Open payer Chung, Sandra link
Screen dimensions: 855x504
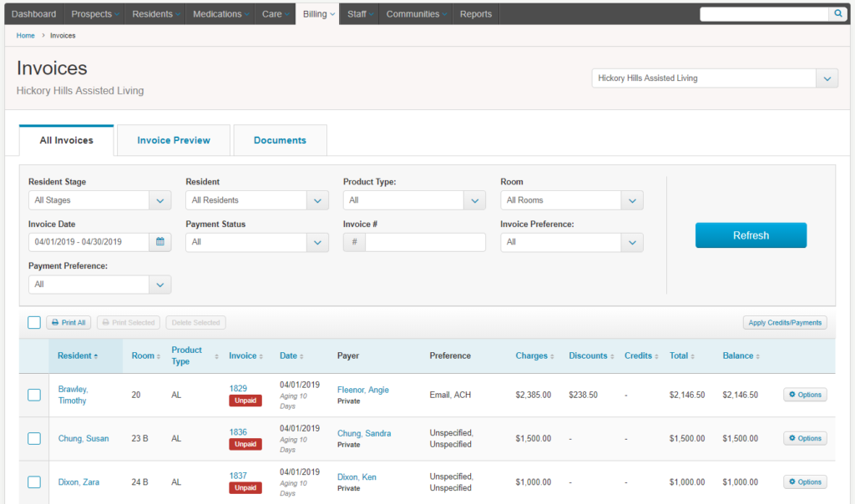coord(364,433)
